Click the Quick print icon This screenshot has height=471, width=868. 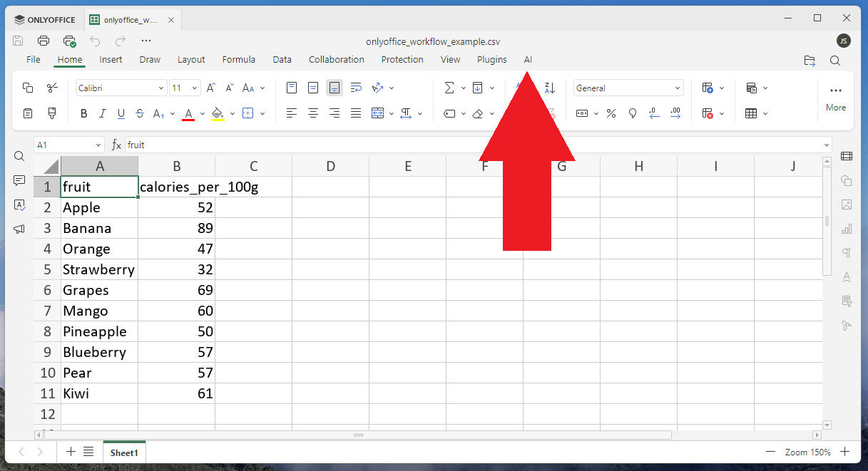coord(69,41)
